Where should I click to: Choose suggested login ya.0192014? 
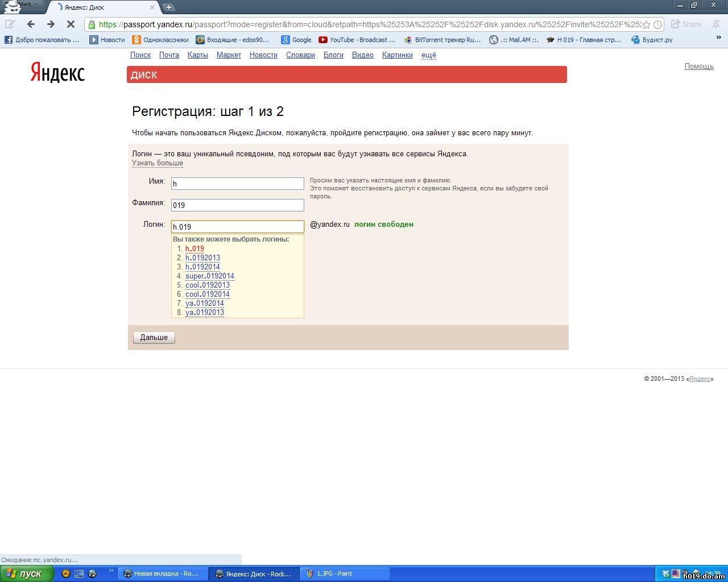205,303
